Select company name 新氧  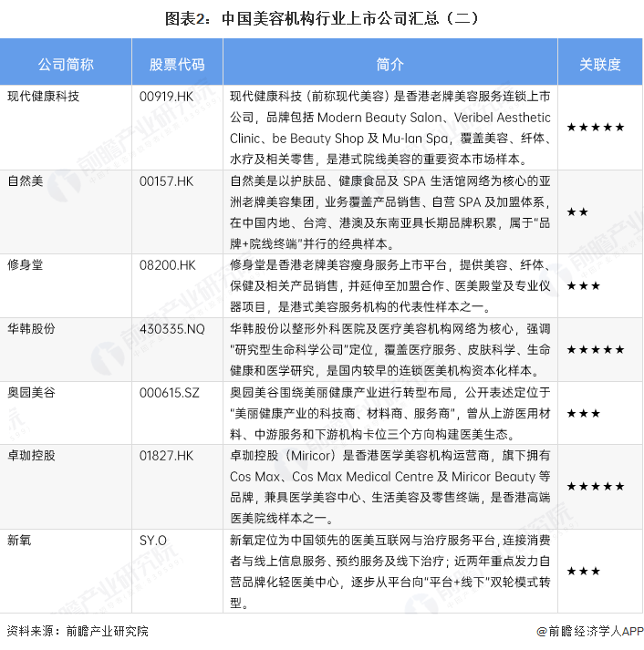tap(19, 540)
